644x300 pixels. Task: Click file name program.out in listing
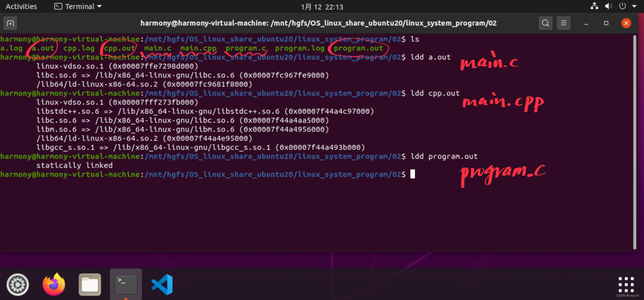point(359,48)
